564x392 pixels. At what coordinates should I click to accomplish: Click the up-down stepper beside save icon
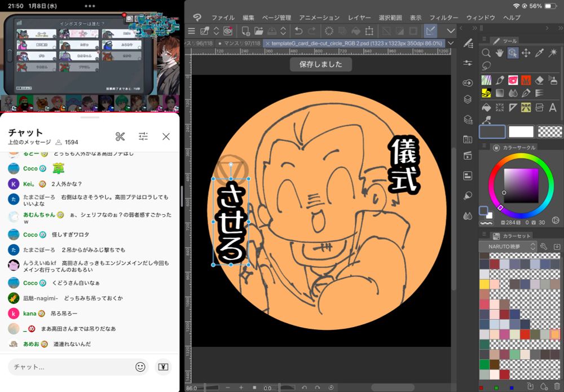[283, 31]
